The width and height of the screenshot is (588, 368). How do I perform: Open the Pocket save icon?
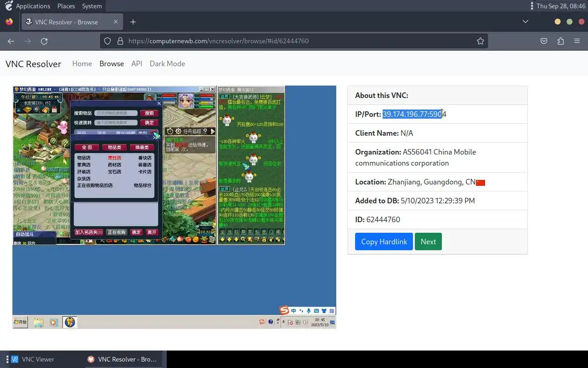(544, 41)
